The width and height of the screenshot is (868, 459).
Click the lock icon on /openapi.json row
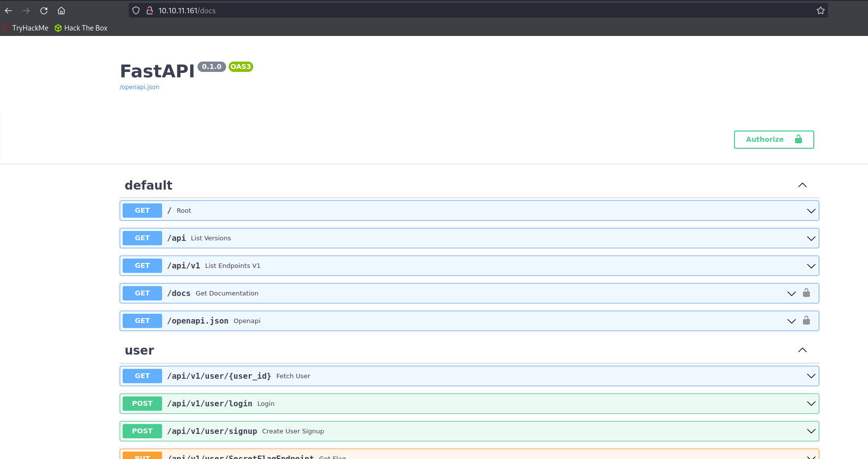[x=806, y=320]
